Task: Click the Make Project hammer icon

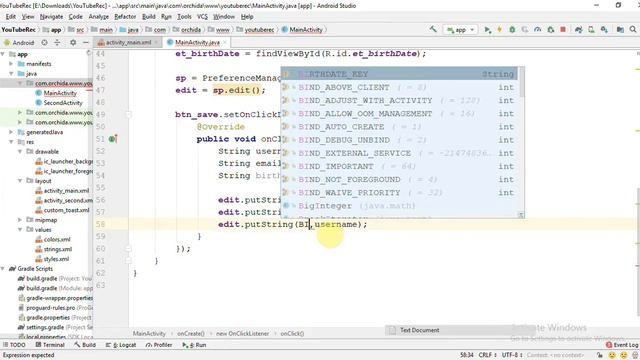Action: tap(433, 29)
